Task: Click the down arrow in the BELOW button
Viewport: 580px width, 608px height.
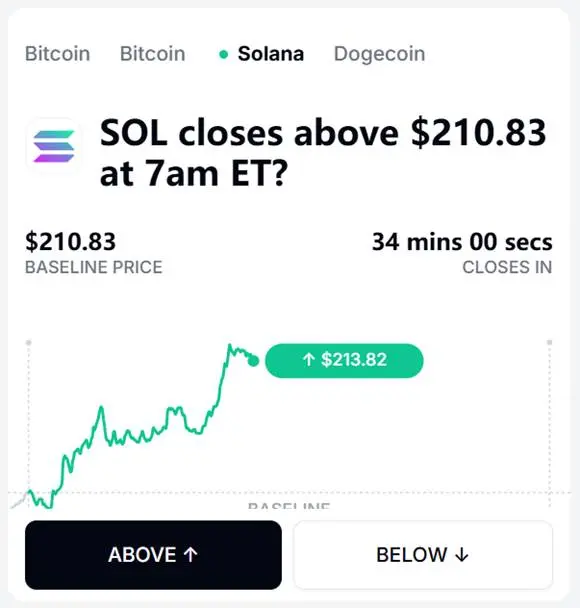Action: click(x=461, y=555)
